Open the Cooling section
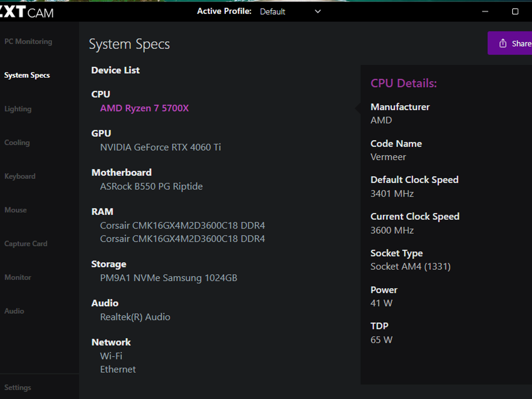Viewport: 532px width, 399px height. click(17, 143)
